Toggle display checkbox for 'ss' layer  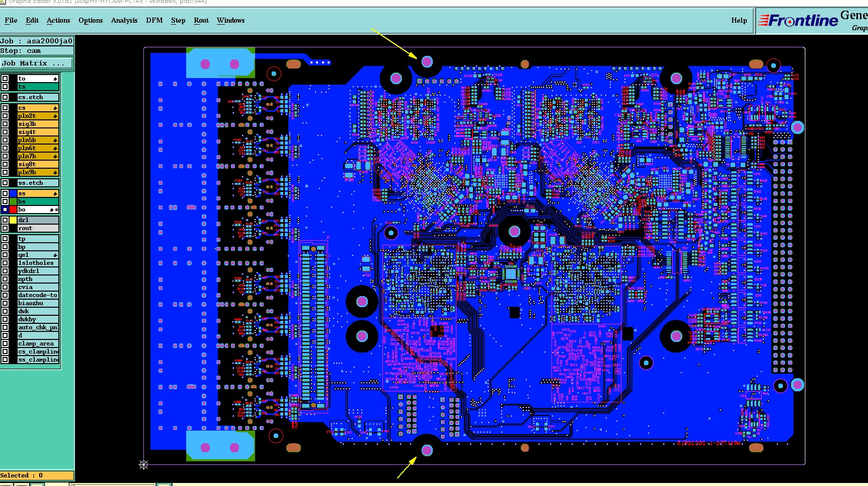tap(5, 193)
